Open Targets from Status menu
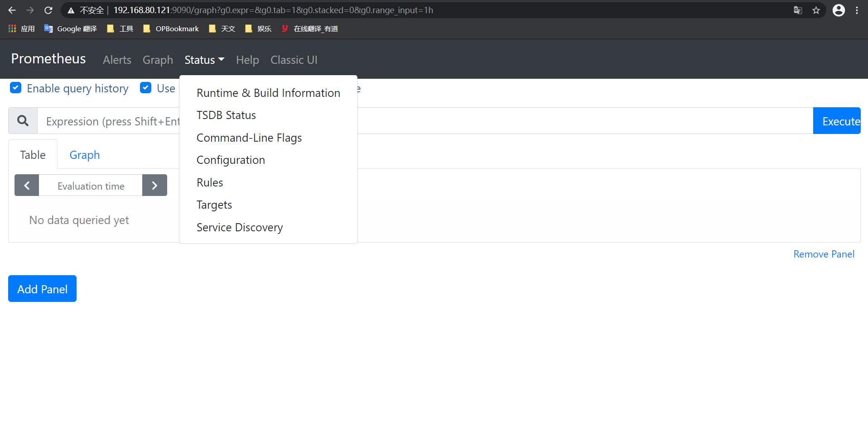The width and height of the screenshot is (868, 444). pyautogui.click(x=268, y=205)
